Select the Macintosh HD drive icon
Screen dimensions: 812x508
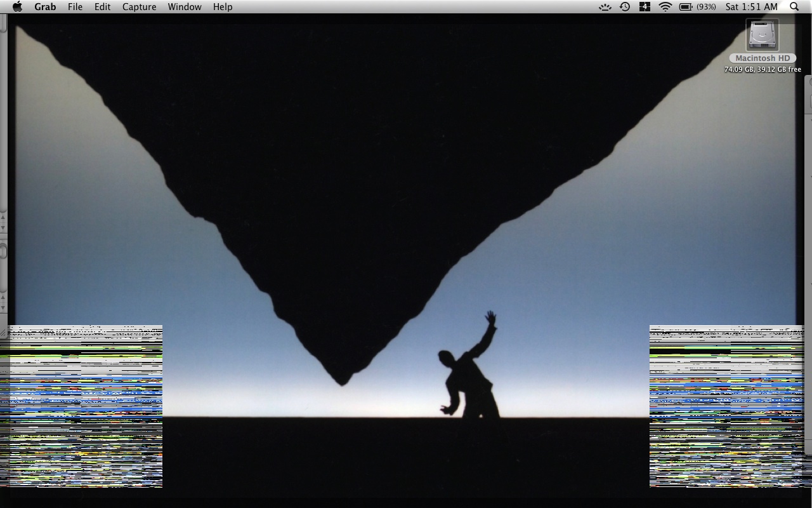click(763, 36)
